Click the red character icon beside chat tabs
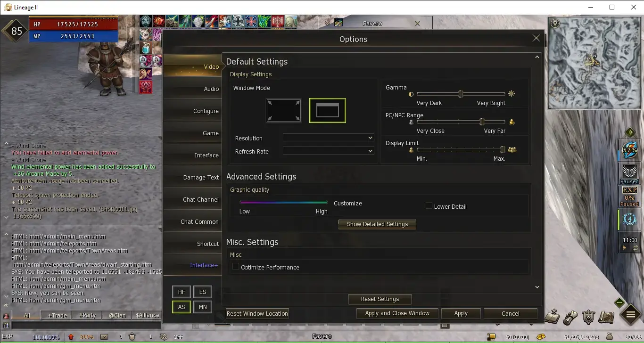The height and width of the screenshot is (343, 644). point(6,316)
